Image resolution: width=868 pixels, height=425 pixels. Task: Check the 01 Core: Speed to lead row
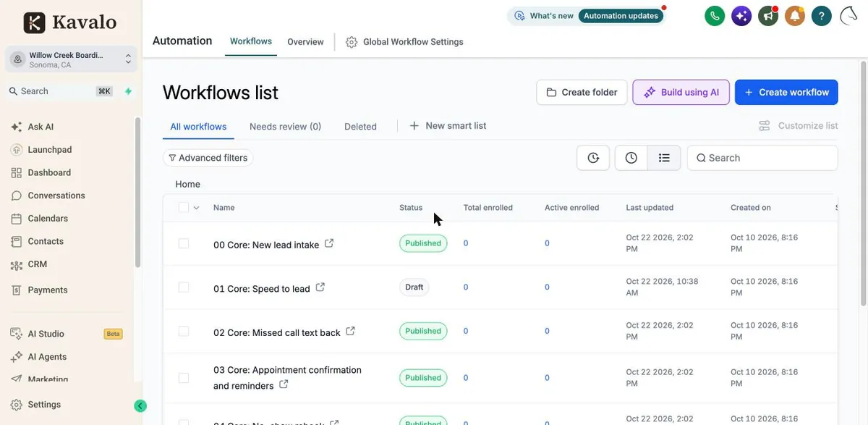point(183,287)
